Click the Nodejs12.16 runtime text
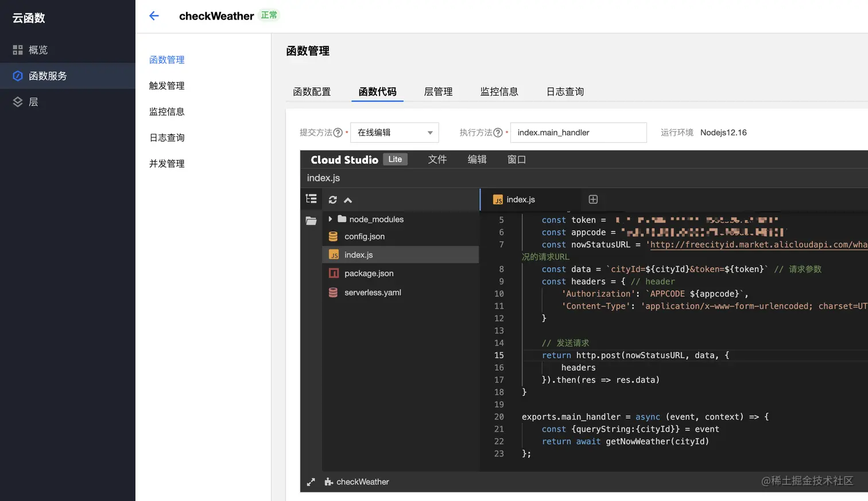Image resolution: width=868 pixels, height=501 pixels. pyautogui.click(x=723, y=133)
